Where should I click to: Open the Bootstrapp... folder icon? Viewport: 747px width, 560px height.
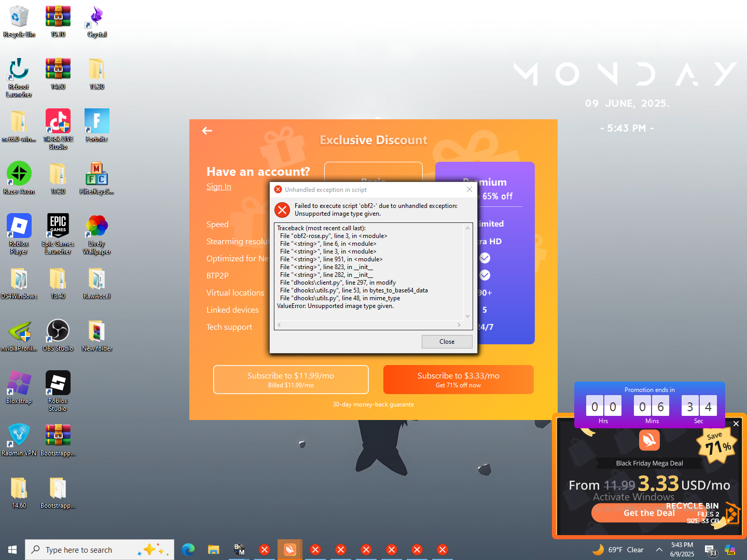click(58, 493)
